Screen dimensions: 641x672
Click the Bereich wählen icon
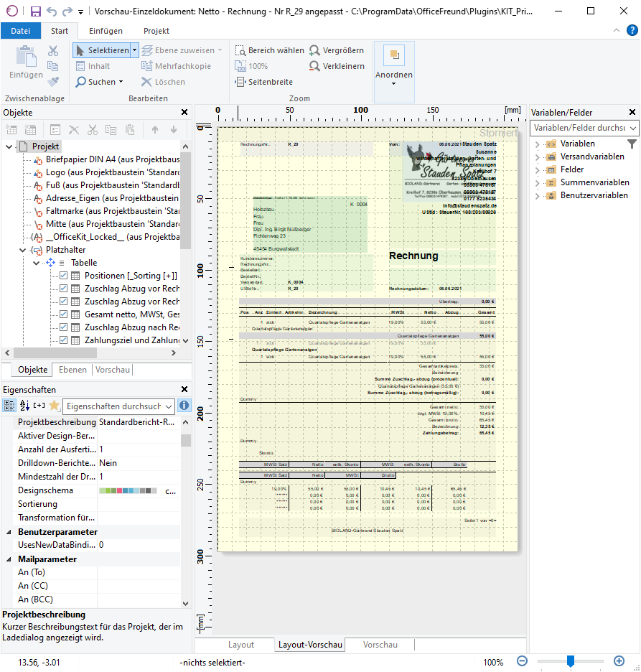point(240,50)
